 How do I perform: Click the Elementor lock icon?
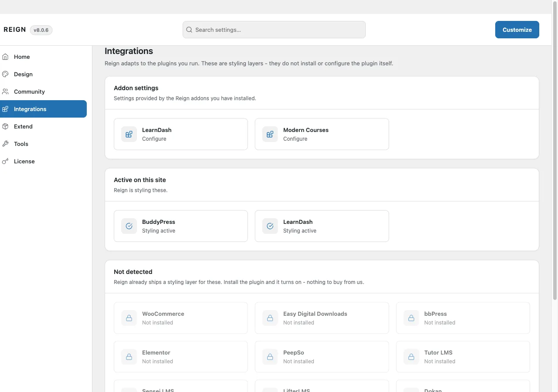(129, 357)
